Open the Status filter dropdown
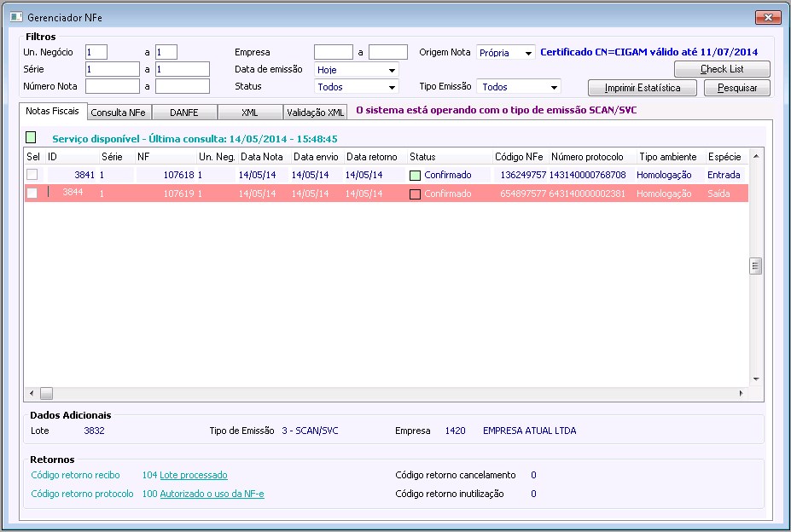 pos(392,87)
